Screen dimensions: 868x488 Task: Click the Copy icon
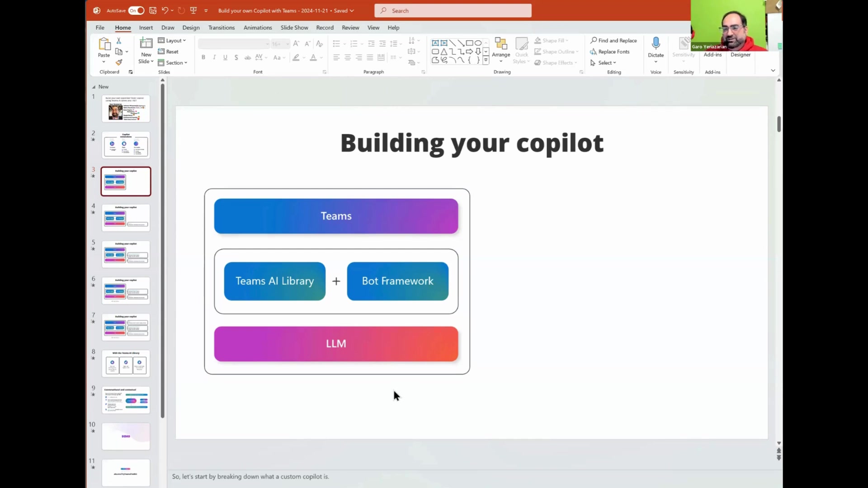tap(119, 52)
